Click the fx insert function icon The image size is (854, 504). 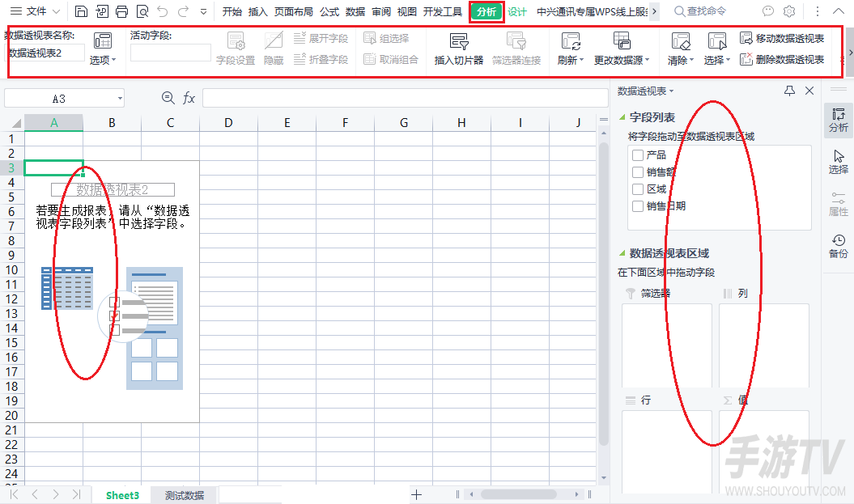click(x=189, y=98)
